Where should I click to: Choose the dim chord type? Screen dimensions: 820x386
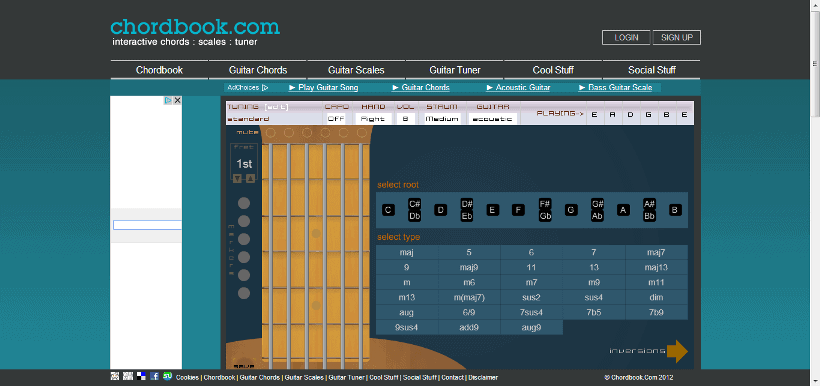tap(656, 298)
